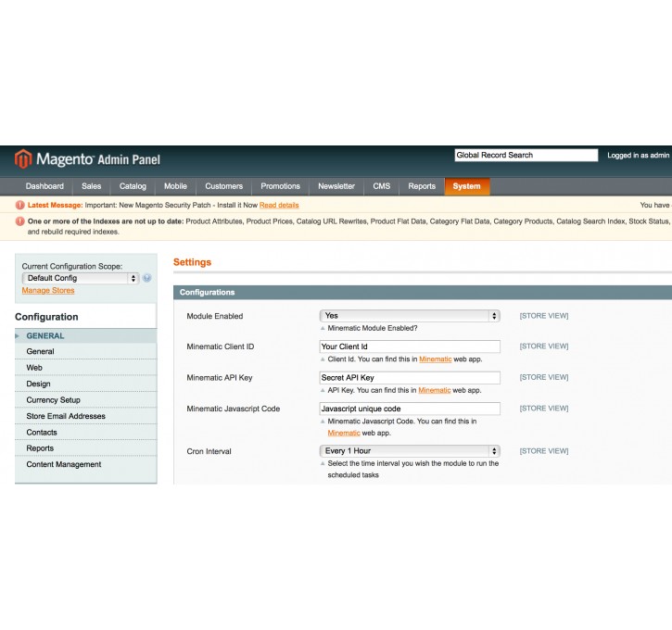Click the Read details link
The height and width of the screenshot is (630, 672).
[279, 205]
